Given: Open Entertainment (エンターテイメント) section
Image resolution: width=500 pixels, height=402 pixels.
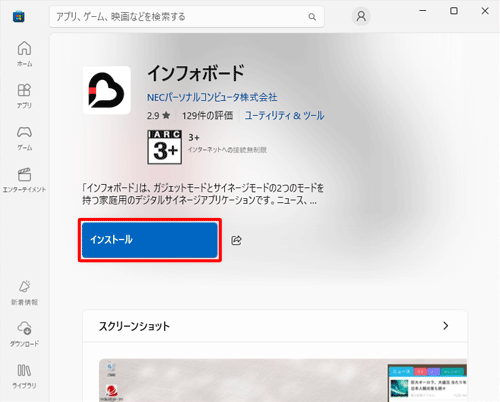Looking at the screenshot, I should (24, 180).
